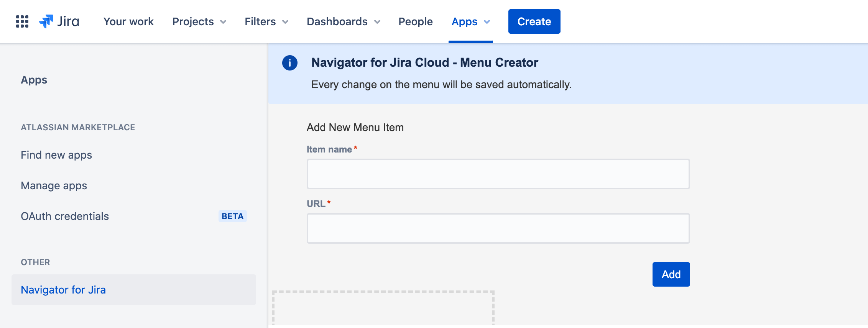Image resolution: width=868 pixels, height=328 pixels.
Task: Click the Jira logo
Action: tap(59, 21)
